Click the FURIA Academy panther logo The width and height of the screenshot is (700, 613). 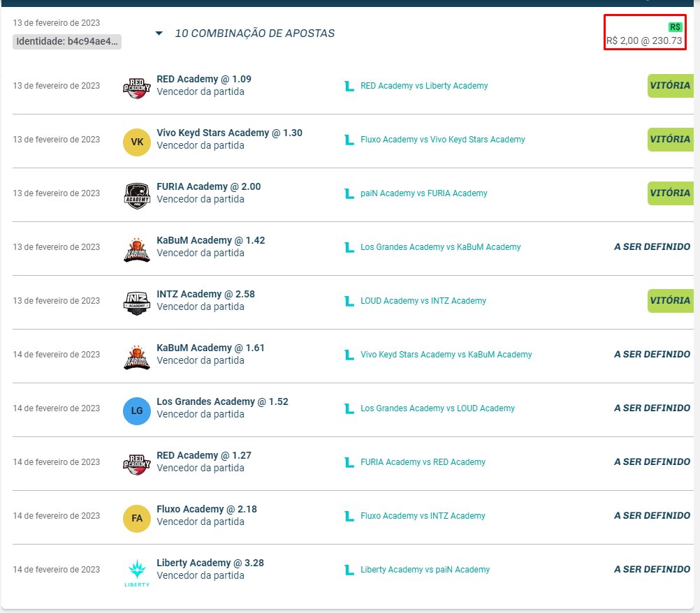click(137, 196)
